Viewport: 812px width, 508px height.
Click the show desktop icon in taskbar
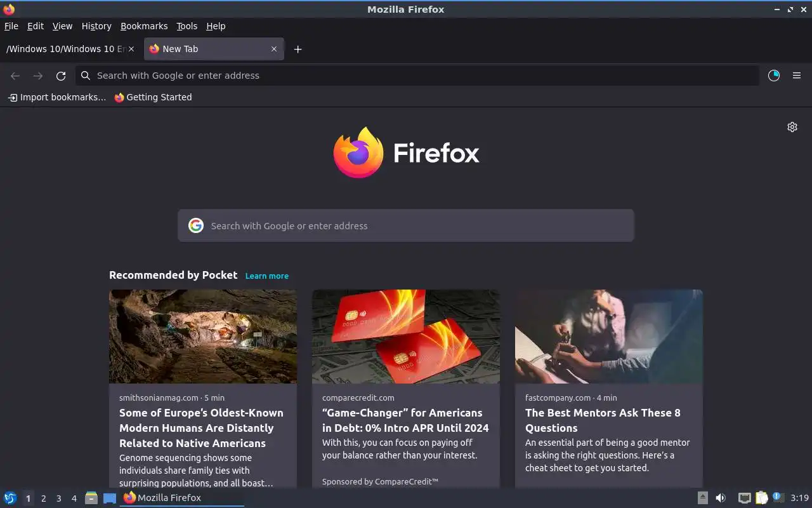(x=110, y=498)
